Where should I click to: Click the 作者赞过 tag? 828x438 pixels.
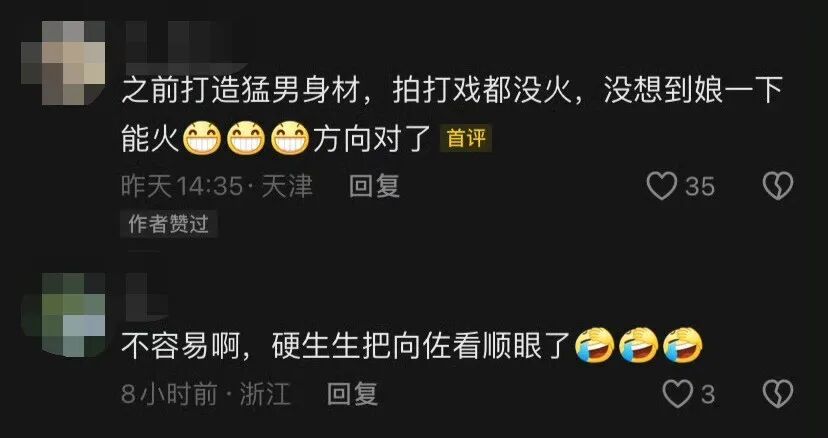[x=168, y=225]
